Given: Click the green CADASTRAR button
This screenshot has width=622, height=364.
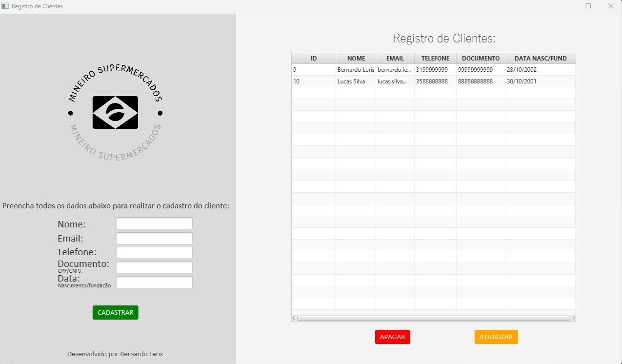Looking at the screenshot, I should [x=115, y=313].
